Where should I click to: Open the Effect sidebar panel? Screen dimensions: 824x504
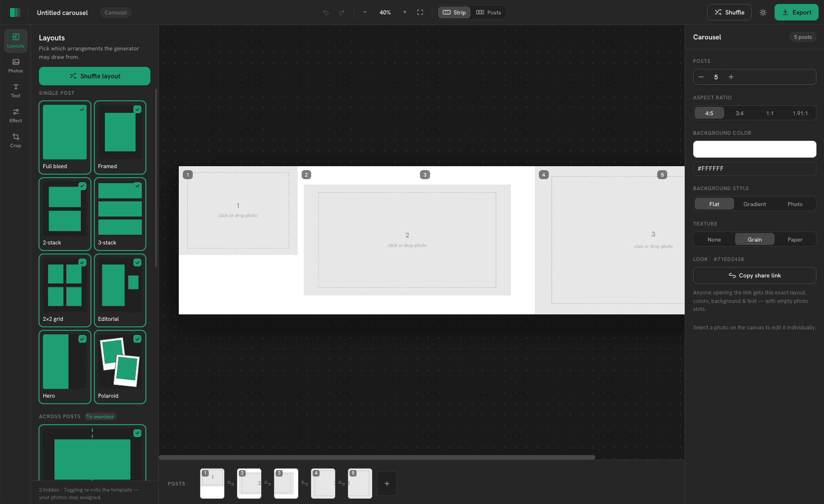pos(15,115)
